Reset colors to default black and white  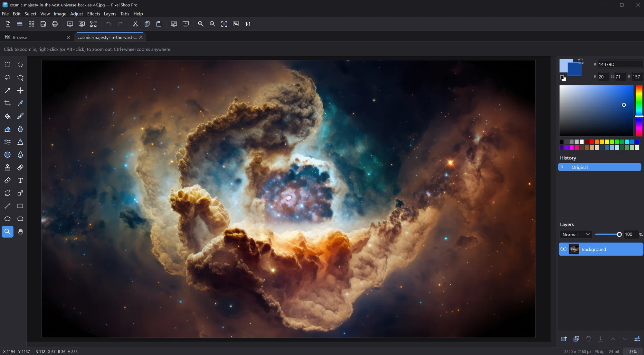coord(563,78)
